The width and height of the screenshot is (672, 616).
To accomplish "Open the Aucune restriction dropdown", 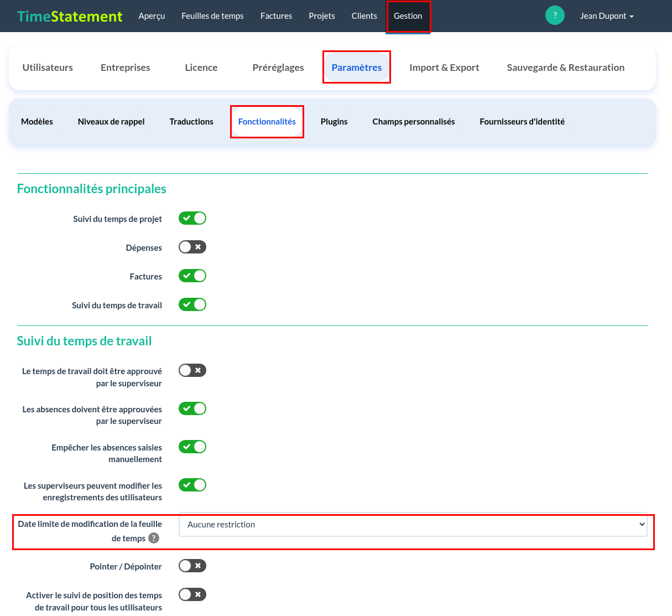I will [413, 525].
